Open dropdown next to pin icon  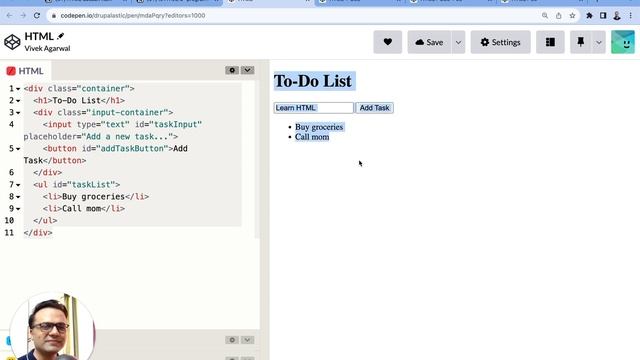pyautogui.click(x=598, y=42)
